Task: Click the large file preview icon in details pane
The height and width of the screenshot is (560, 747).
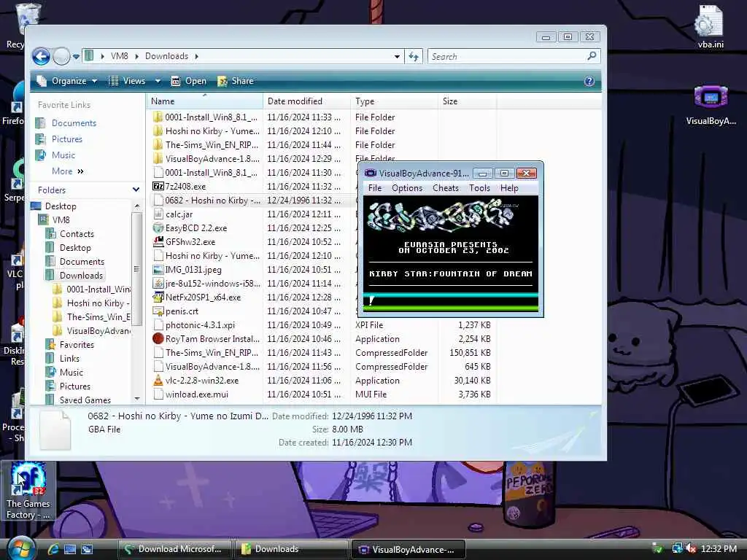Action: [55, 430]
